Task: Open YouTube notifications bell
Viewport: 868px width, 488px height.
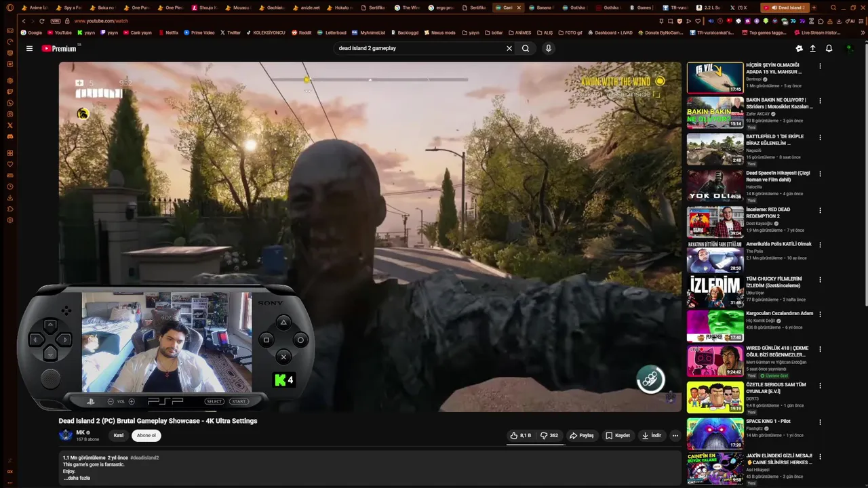Action: (x=829, y=48)
